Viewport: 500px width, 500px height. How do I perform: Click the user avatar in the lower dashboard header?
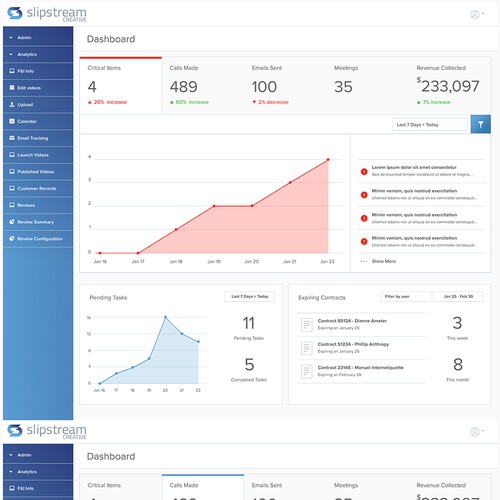point(475,432)
